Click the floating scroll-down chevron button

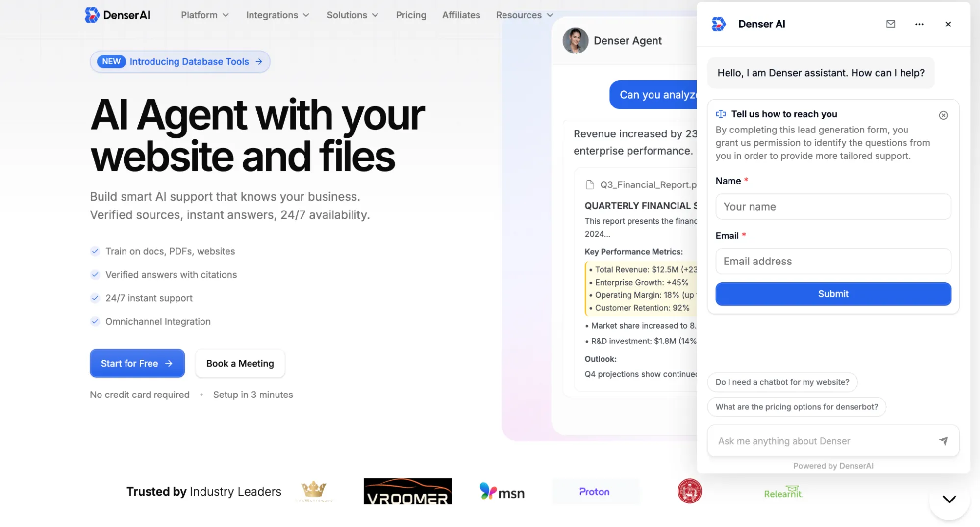click(x=949, y=499)
